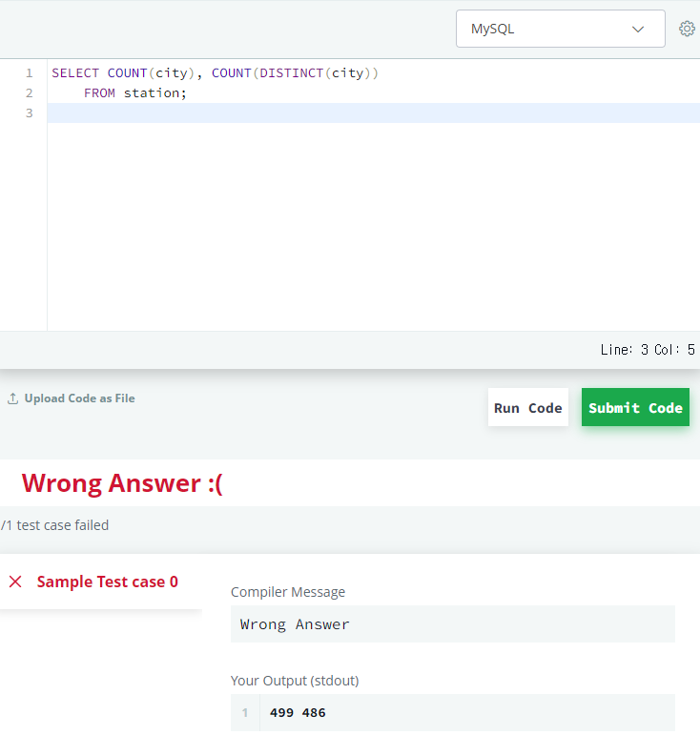Click the Compiler Message label

tap(288, 592)
